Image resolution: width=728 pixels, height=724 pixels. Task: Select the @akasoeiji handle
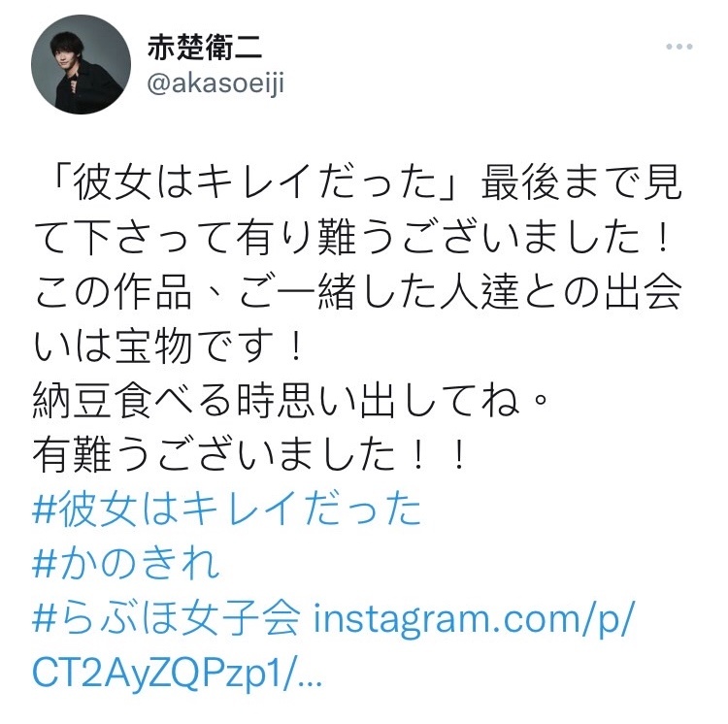(x=215, y=83)
